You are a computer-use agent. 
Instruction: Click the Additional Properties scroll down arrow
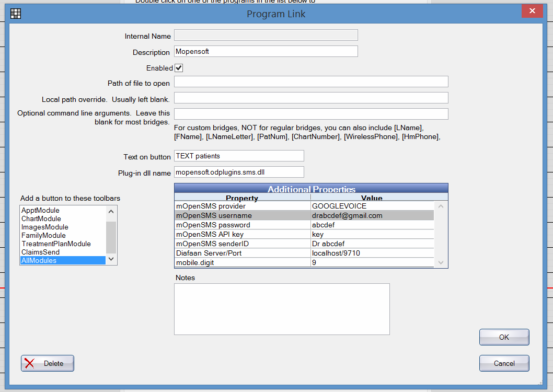pyautogui.click(x=441, y=262)
